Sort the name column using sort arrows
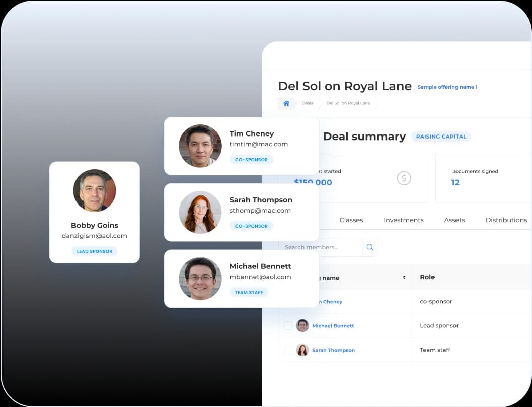The image size is (532, 407). point(404,278)
